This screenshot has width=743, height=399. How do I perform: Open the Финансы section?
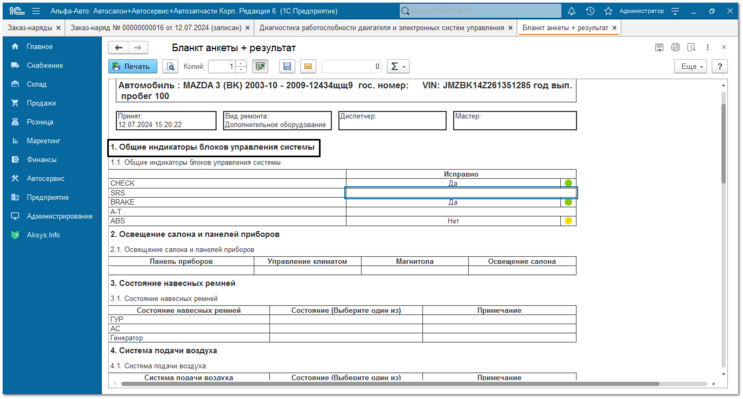click(x=41, y=160)
